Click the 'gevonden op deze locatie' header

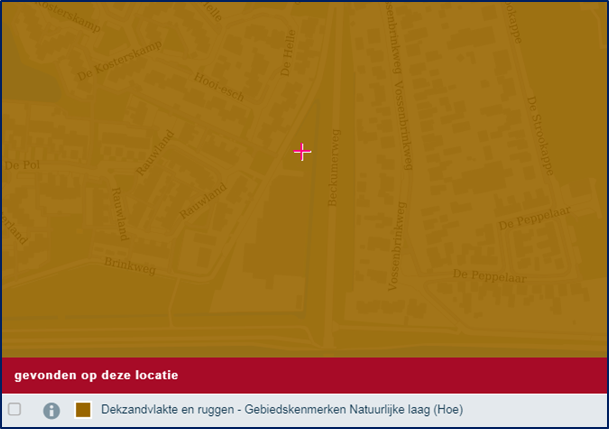(304, 375)
